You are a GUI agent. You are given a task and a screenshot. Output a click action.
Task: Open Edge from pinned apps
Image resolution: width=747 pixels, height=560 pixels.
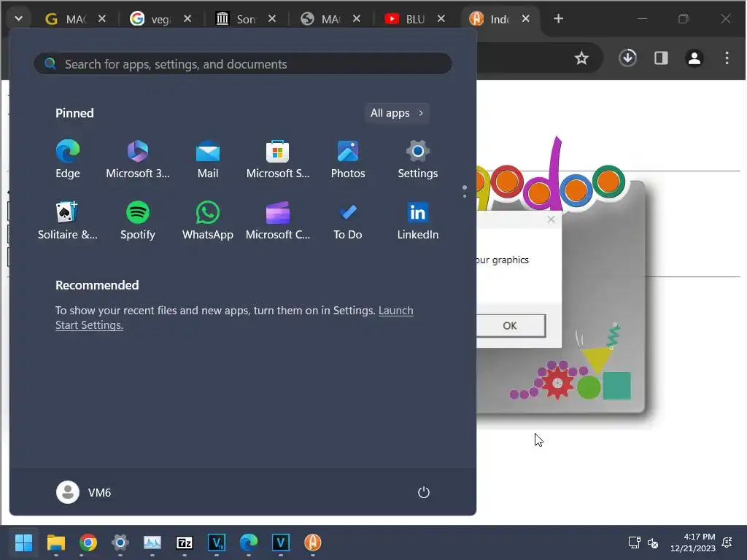[x=68, y=160]
